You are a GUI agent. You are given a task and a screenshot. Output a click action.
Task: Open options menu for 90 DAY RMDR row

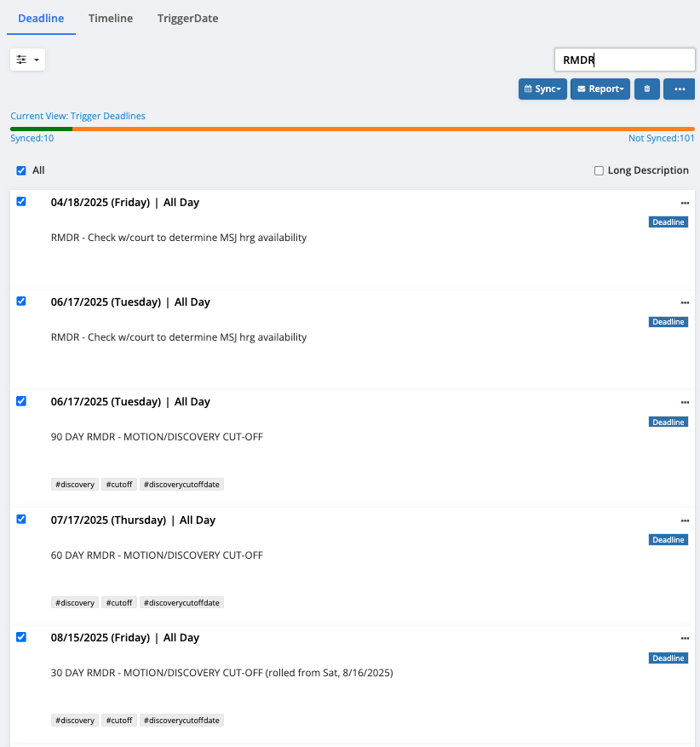tap(685, 402)
